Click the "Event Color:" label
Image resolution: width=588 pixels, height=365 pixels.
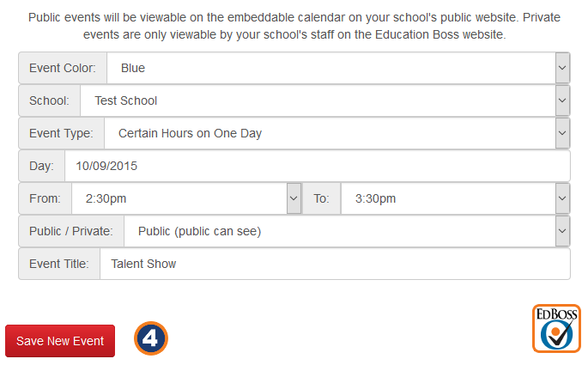tap(63, 68)
